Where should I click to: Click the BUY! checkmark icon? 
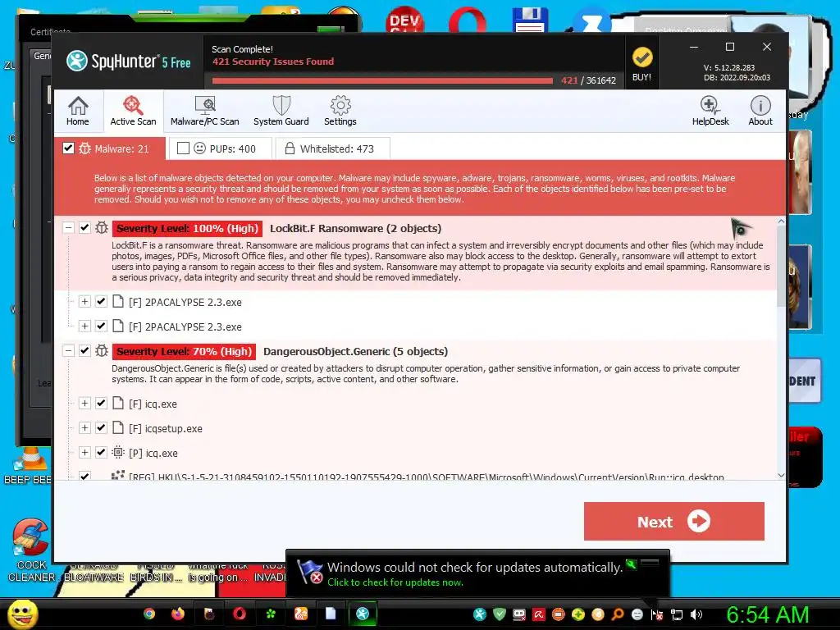point(641,57)
